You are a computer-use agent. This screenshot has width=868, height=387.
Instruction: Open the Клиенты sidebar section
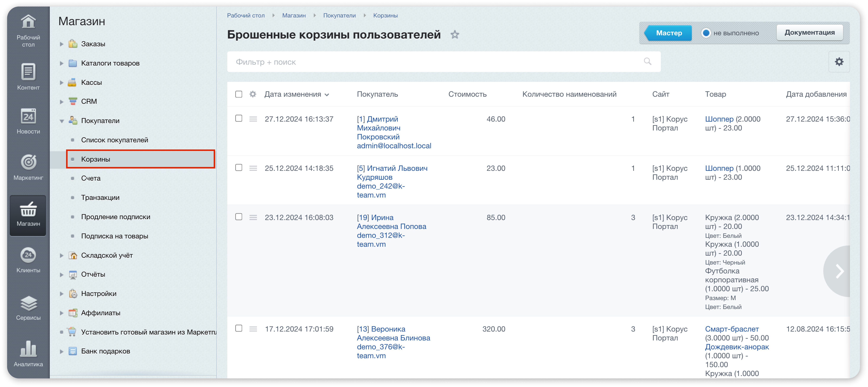[x=28, y=260]
